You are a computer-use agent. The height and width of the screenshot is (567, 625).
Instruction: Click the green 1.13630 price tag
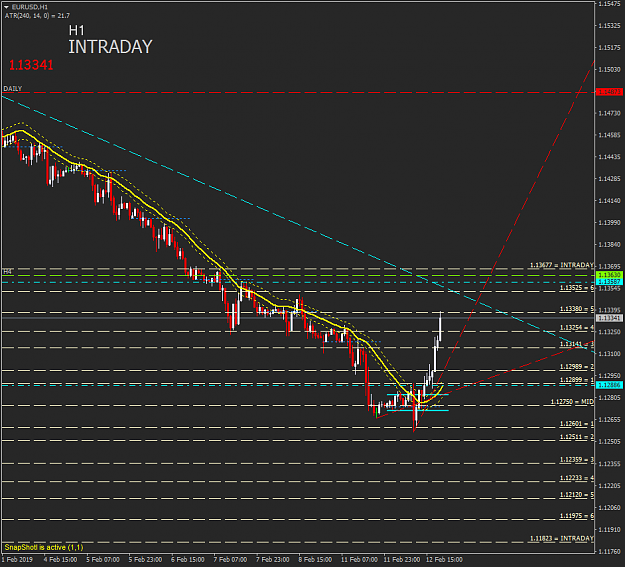pos(609,275)
